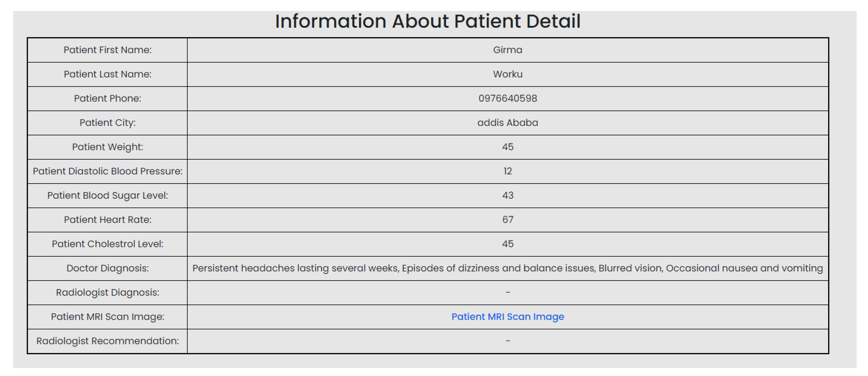
Task: Click the Patient Phone label
Action: pyautogui.click(x=107, y=98)
